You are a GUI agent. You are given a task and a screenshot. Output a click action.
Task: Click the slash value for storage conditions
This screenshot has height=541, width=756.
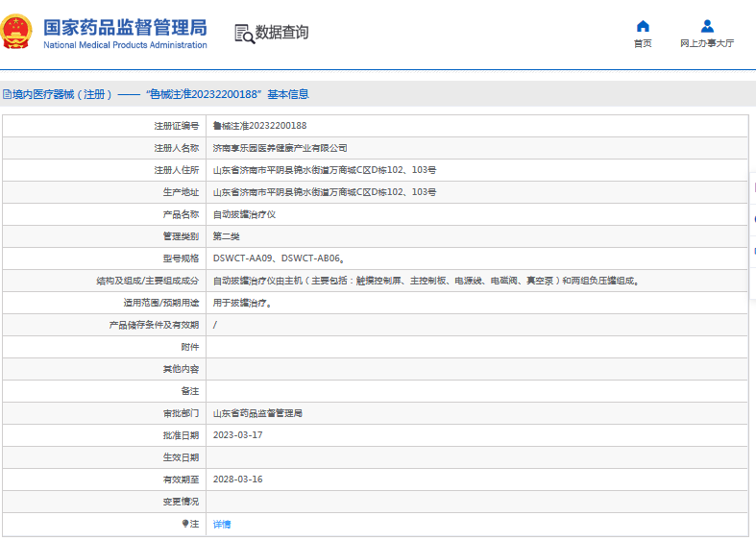tap(215, 325)
